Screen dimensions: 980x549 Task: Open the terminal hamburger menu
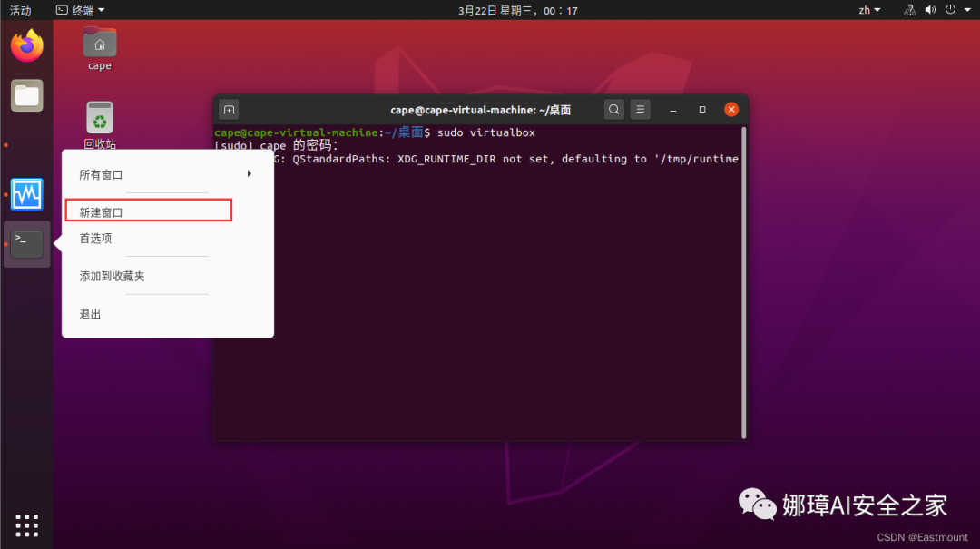(640, 110)
